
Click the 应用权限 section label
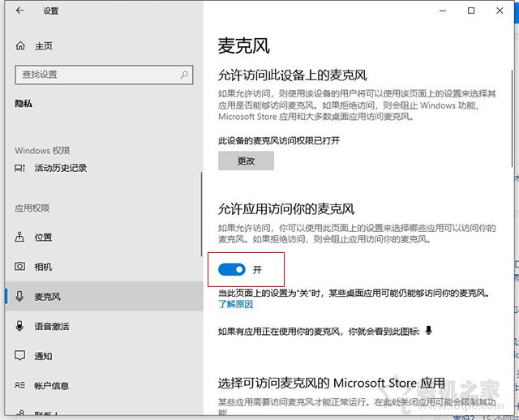tap(32, 208)
